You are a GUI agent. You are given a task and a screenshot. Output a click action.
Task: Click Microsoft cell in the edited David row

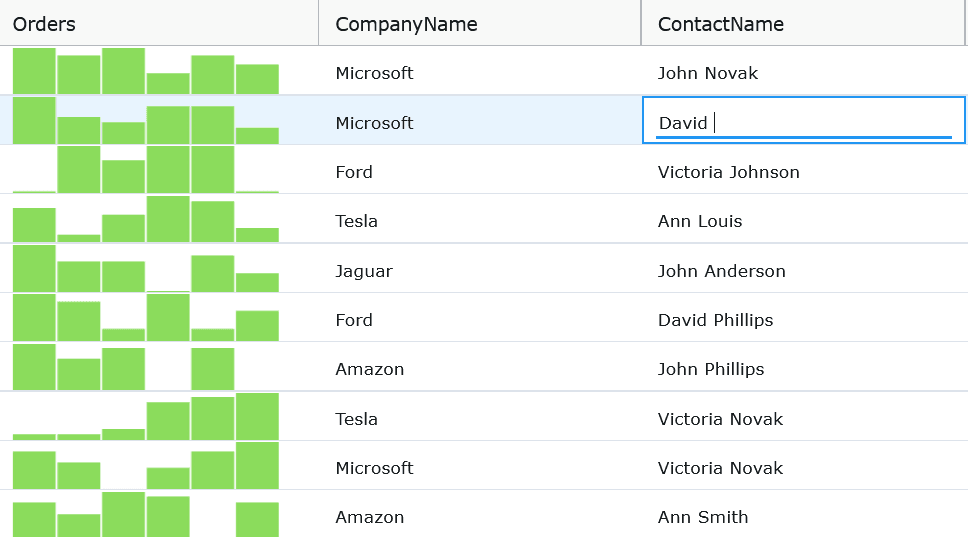point(480,120)
